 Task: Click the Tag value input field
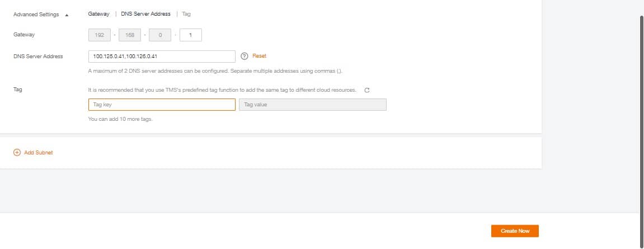pos(313,105)
